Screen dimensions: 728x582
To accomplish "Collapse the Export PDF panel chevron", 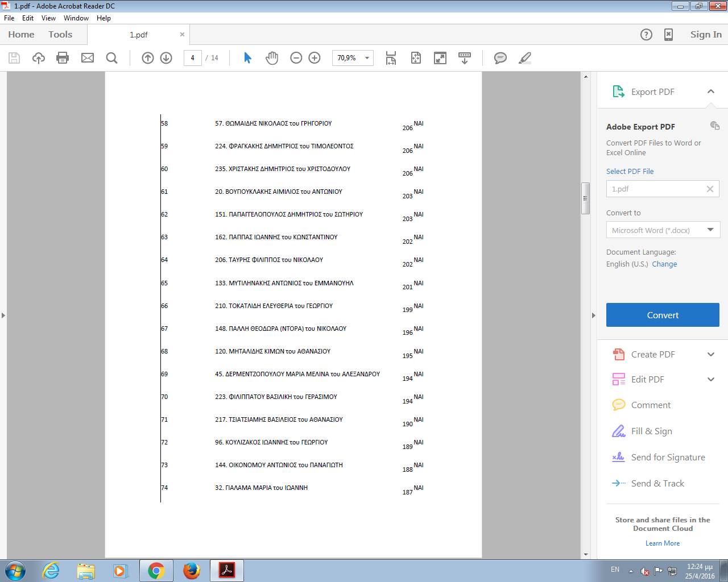I will click(711, 92).
